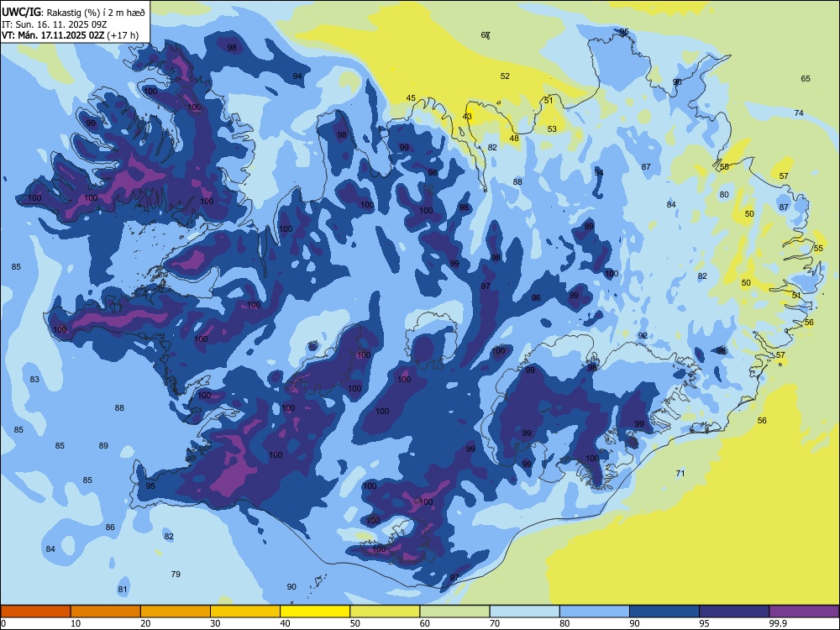This screenshot has width=840, height=630.
Task: Click the dark orange 0–10 legend swatch
Action: point(35,612)
